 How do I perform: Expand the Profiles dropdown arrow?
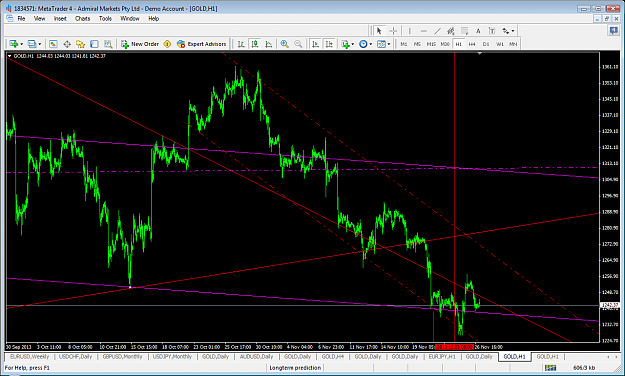click(x=39, y=44)
